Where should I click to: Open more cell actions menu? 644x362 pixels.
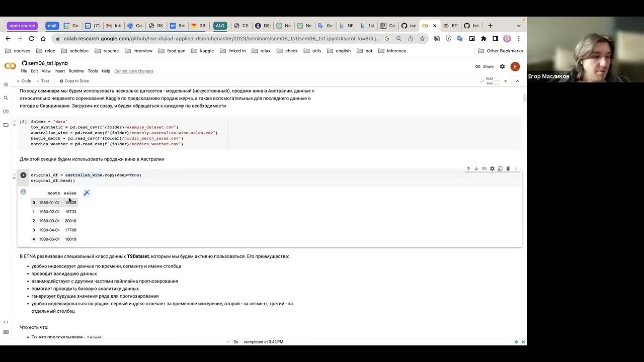click(x=516, y=169)
